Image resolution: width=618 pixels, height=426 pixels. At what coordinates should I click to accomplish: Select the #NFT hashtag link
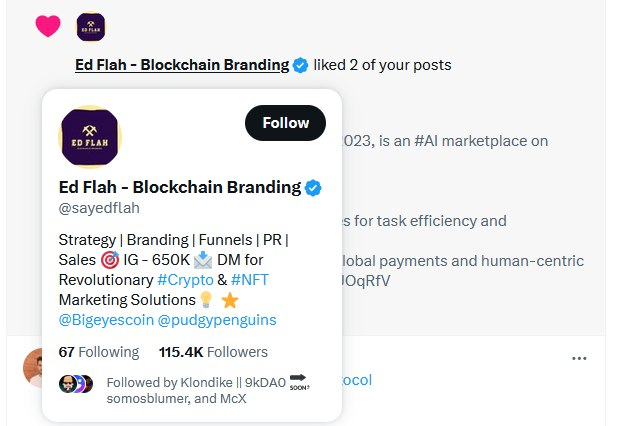point(249,280)
